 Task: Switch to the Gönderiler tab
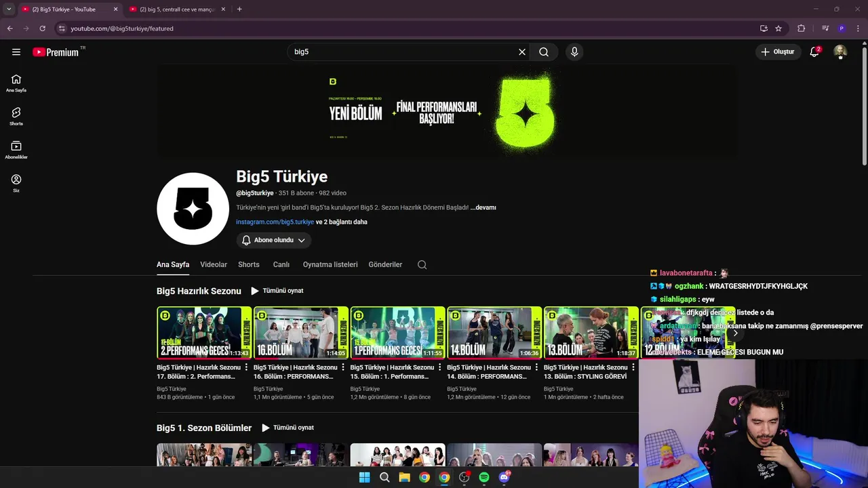tap(385, 264)
